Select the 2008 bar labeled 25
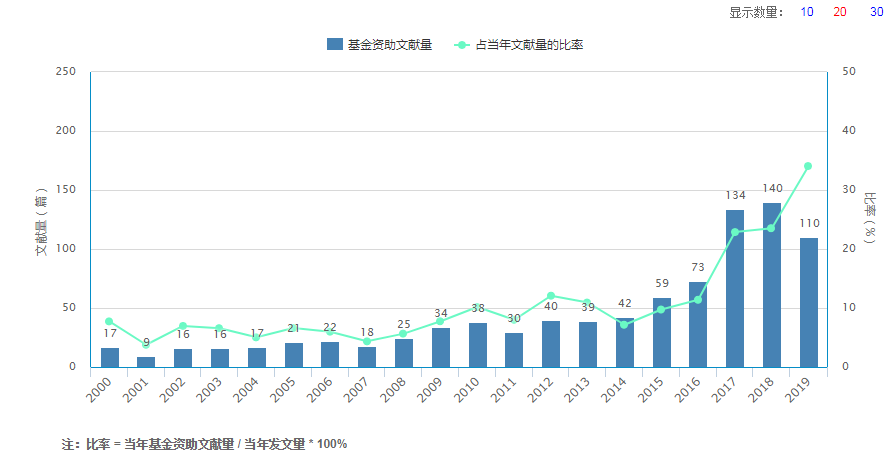 tap(404, 353)
